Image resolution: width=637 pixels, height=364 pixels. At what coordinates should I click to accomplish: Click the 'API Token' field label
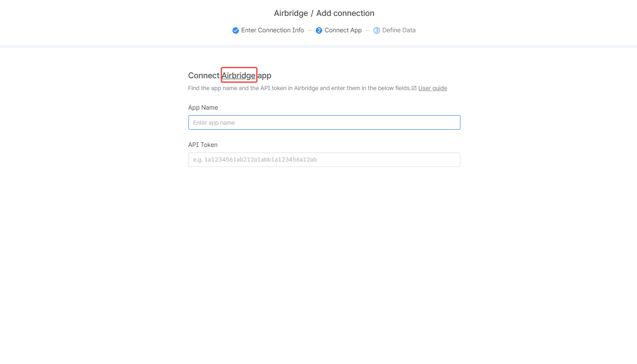coord(203,145)
